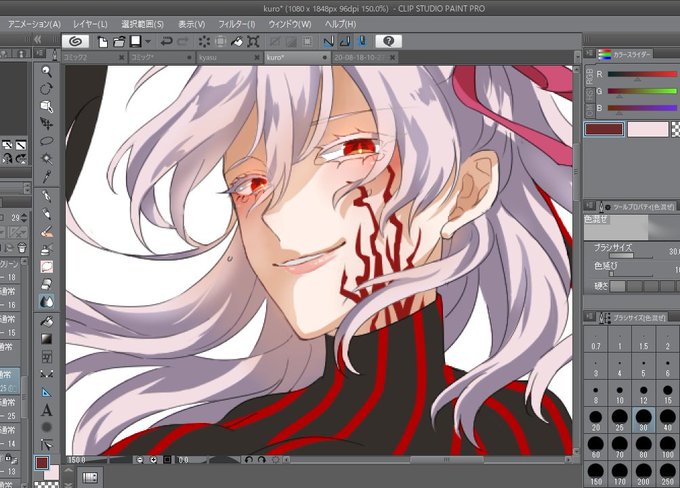The height and width of the screenshot is (488, 680).
Task: Click the Fill bucket icon in the command bar
Action: point(237,42)
